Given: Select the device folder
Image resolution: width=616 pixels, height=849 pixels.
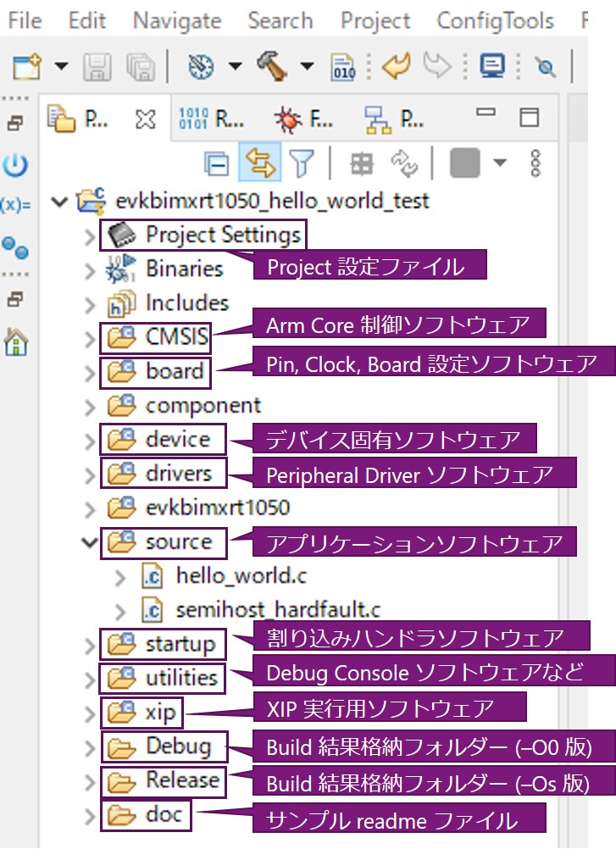Looking at the screenshot, I should point(158,439).
